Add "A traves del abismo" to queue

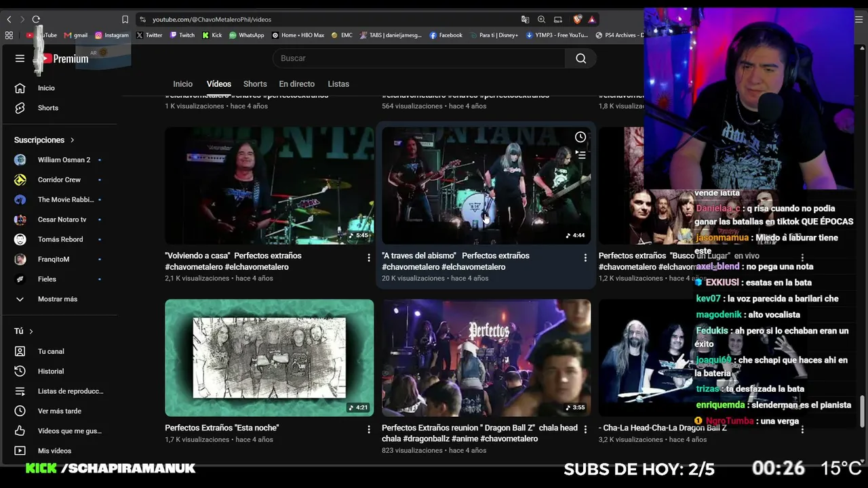pyautogui.click(x=580, y=155)
